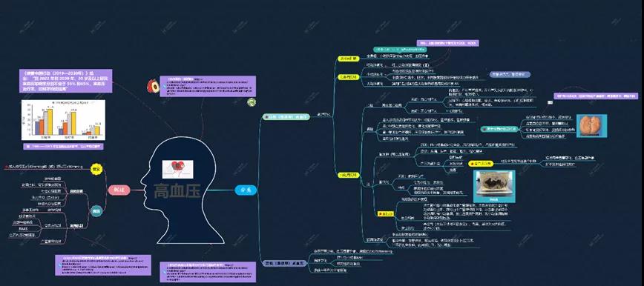Open the purple link note above head

[208, 86]
